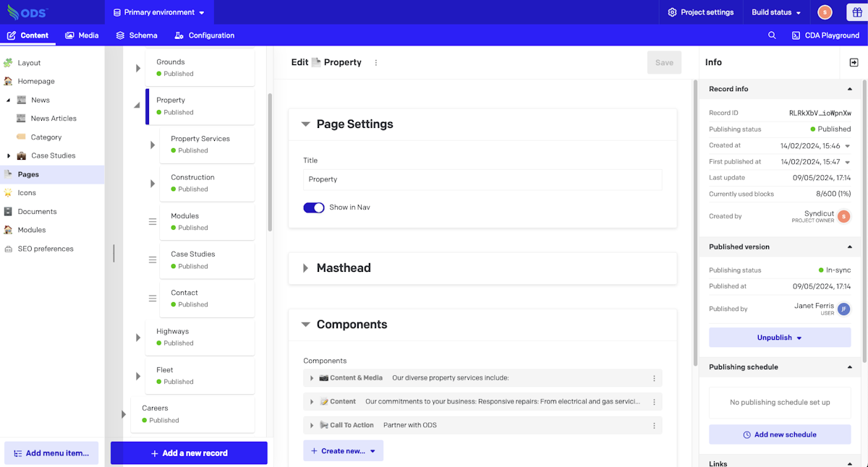Switch to the Media tab
Image resolution: width=868 pixels, height=467 pixels.
point(82,35)
